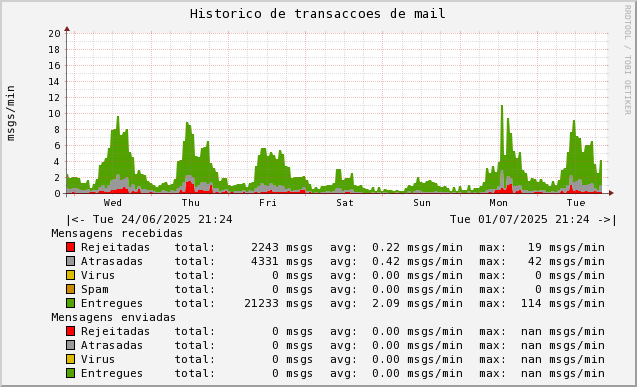This screenshot has width=637, height=387.
Task: Click 'Spam' label in received messages legend
Action: 95,290
